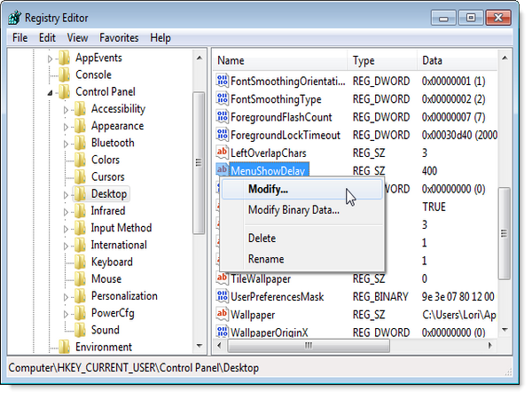
Task: Click the Desktop folder icon in tree
Action: (x=79, y=194)
